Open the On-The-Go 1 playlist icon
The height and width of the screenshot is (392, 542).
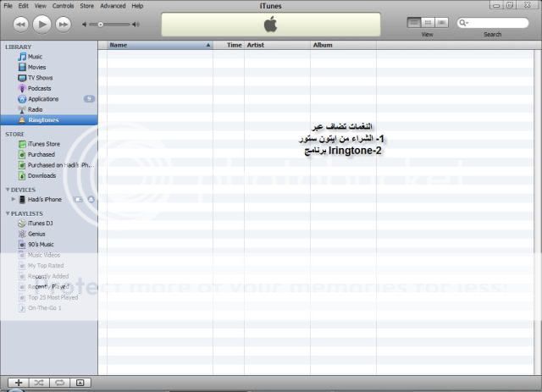22,308
